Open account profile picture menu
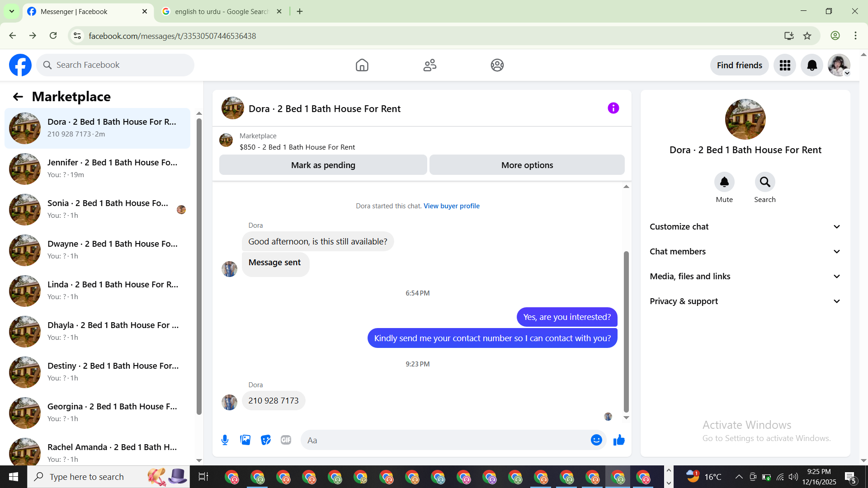 pos(839,65)
